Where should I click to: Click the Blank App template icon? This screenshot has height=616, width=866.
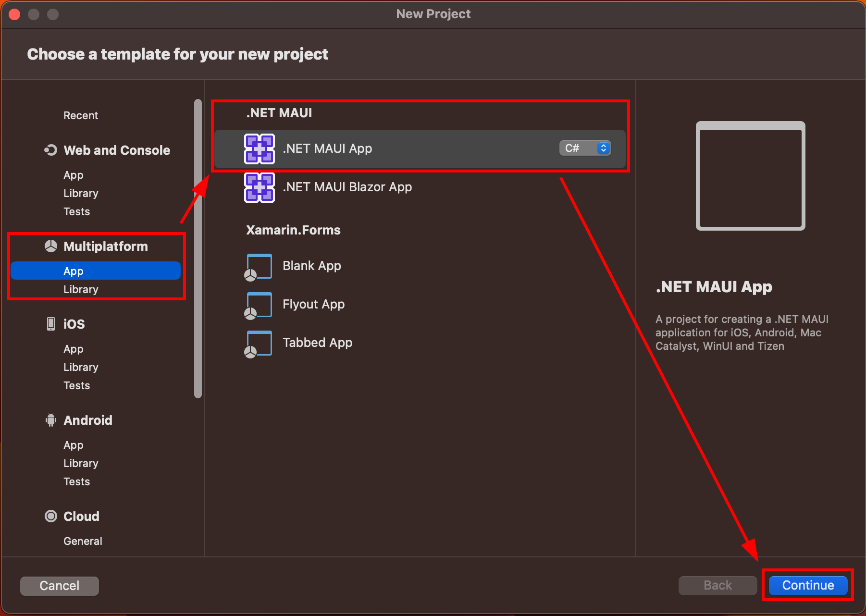(x=259, y=267)
